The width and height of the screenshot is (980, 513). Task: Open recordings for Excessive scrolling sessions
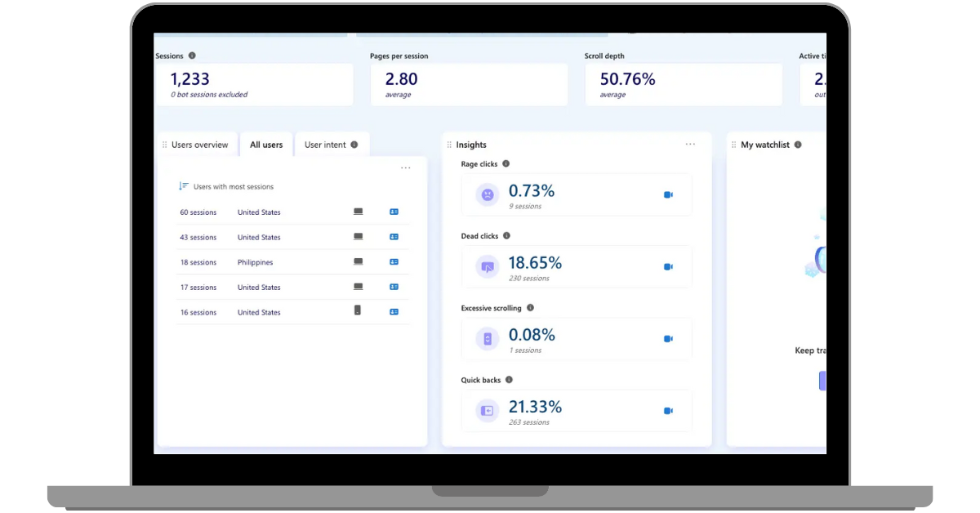pyautogui.click(x=668, y=339)
